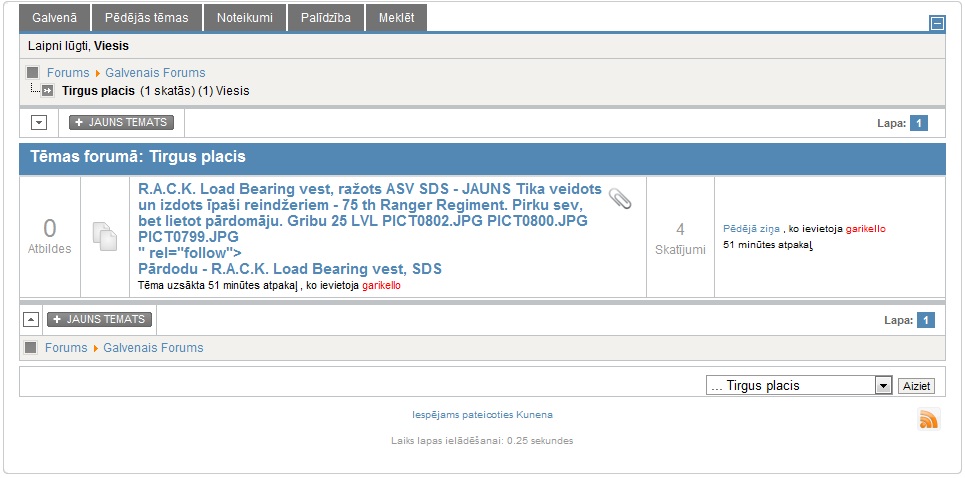
Task: Open the Pēdējā ziņa link
Action: point(751,229)
